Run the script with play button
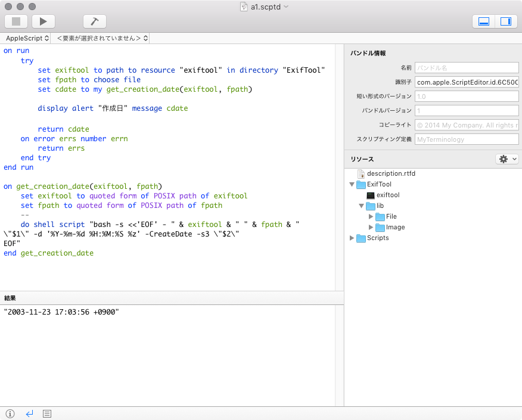 tap(43, 21)
